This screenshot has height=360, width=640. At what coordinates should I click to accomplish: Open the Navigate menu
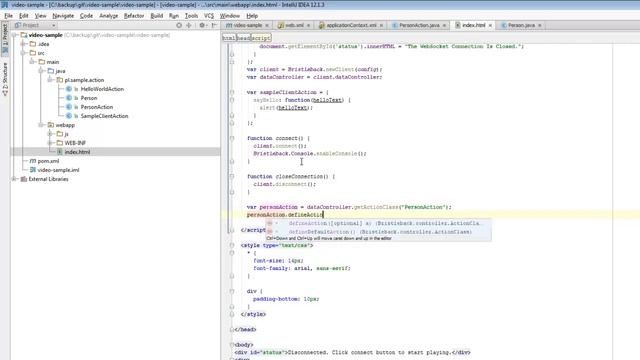tap(63, 16)
